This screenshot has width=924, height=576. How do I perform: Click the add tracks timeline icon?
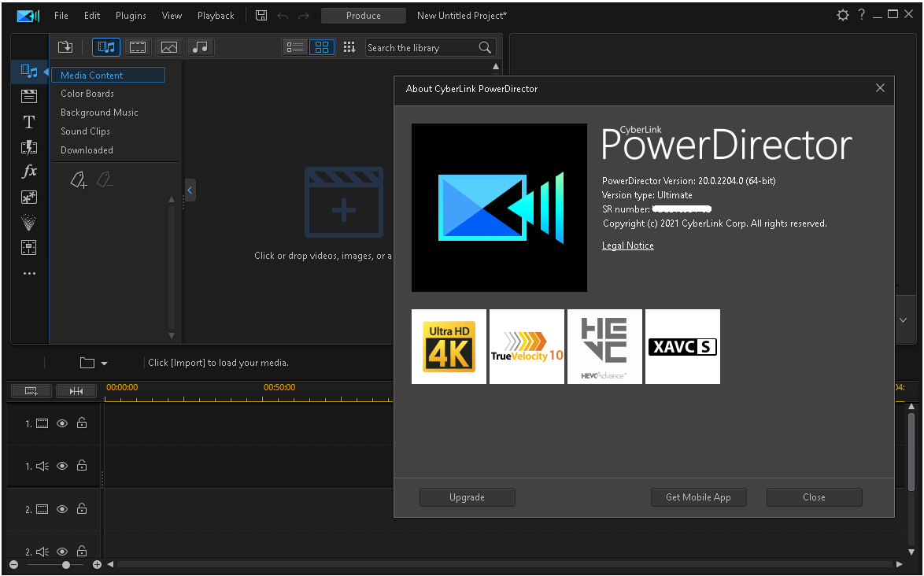(x=31, y=391)
